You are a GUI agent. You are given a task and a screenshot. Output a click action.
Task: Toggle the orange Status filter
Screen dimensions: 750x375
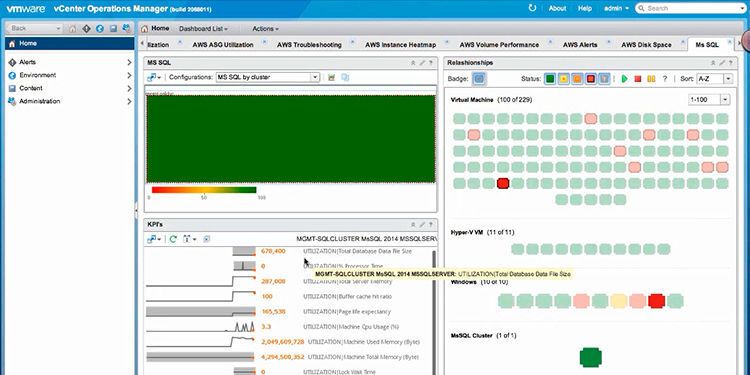click(577, 79)
